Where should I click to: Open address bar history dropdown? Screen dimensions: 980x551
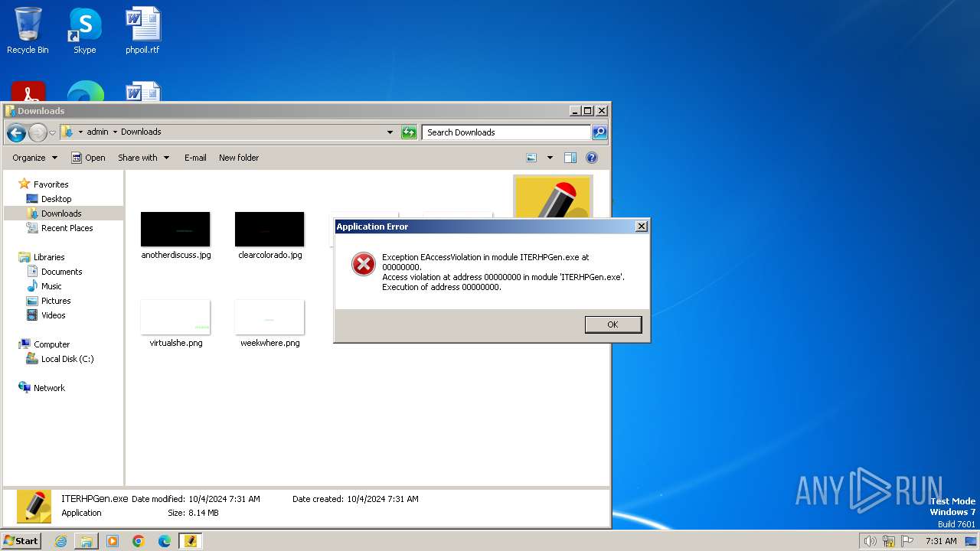(390, 132)
